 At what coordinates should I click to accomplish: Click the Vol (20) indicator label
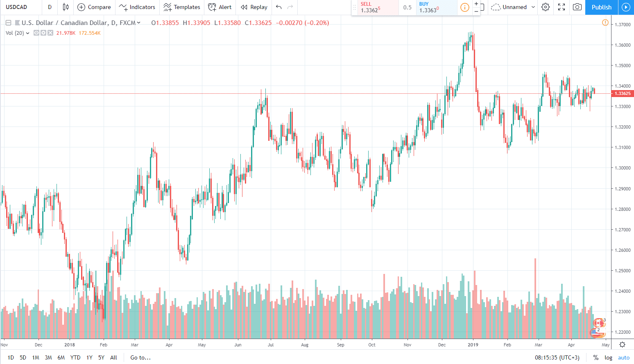(x=15, y=33)
